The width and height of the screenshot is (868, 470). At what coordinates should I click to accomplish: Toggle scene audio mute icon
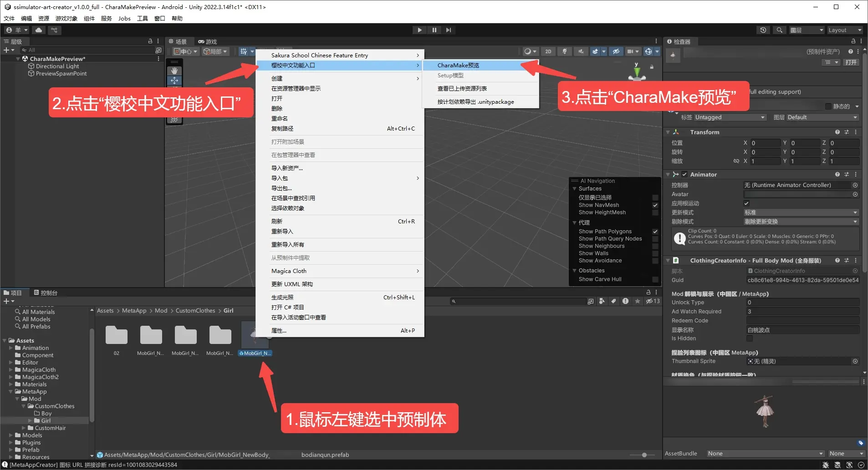click(581, 51)
